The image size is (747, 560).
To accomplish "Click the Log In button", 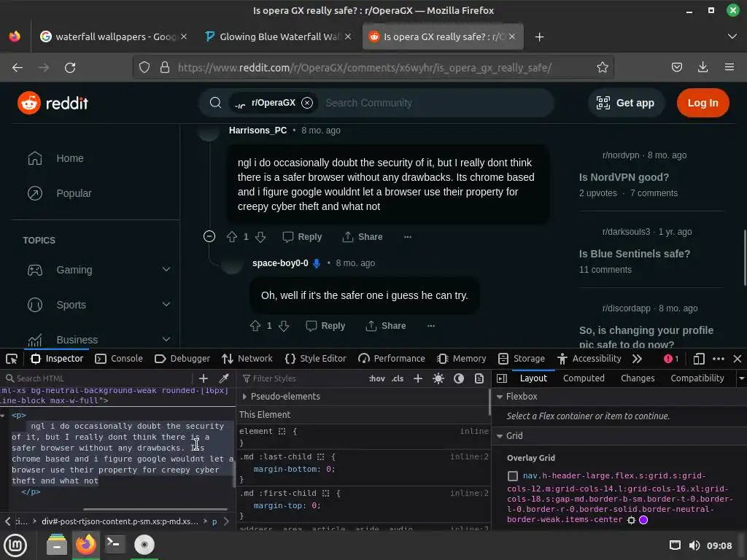I will click(x=703, y=103).
